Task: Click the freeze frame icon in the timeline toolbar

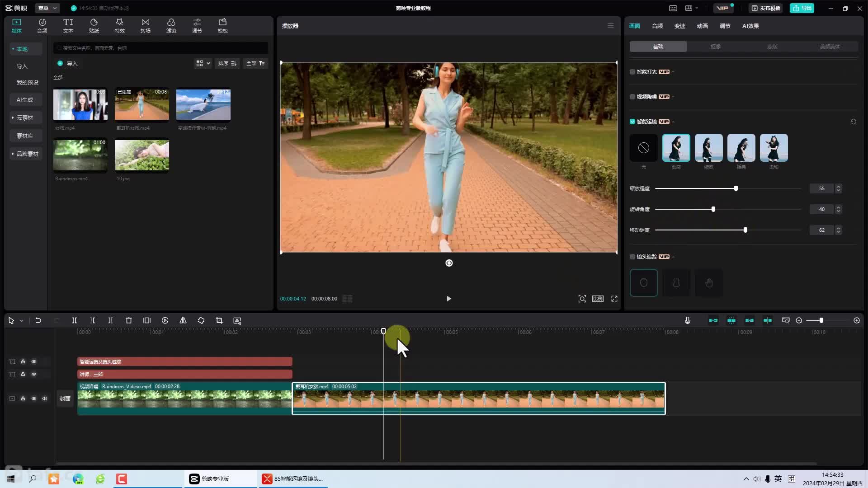Action: 147,320
